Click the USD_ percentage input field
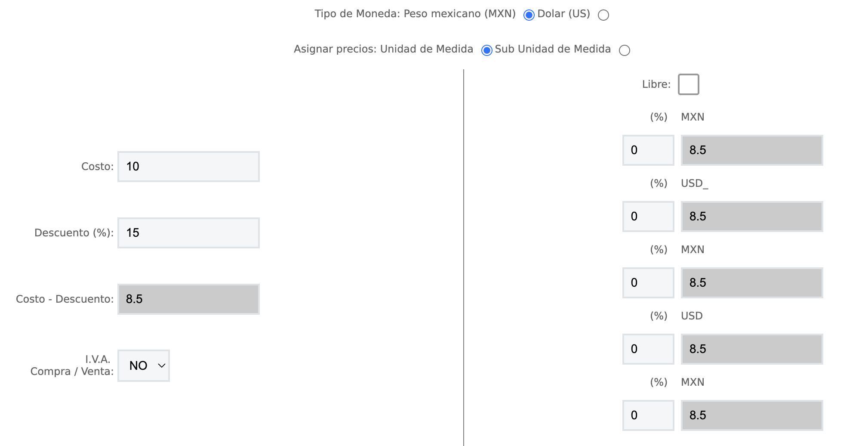This screenshot has height=446, width=868. click(648, 217)
